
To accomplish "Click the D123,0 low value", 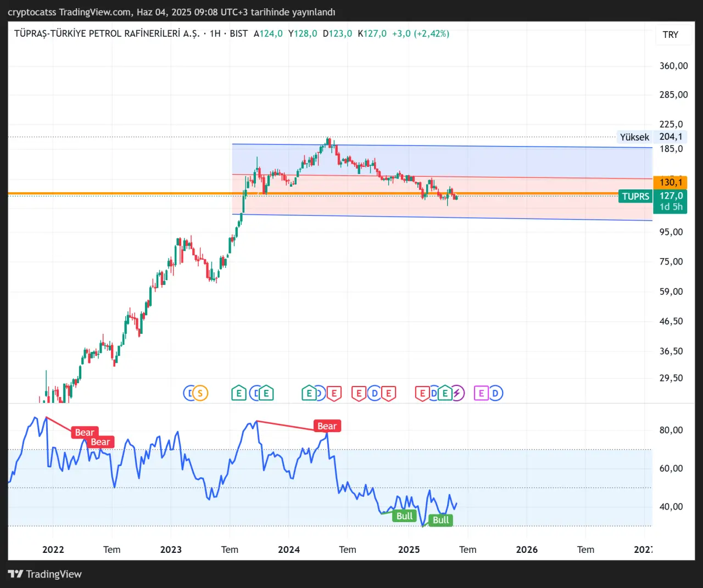I will click(337, 33).
